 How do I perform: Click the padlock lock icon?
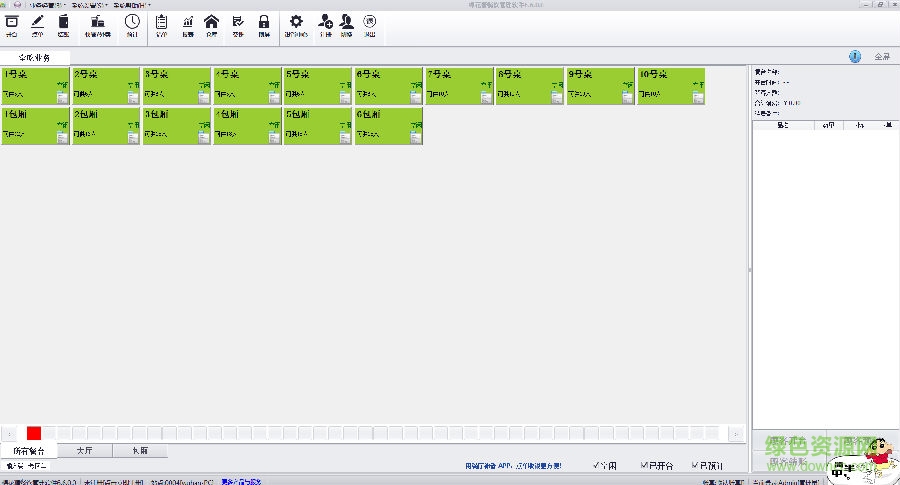[x=264, y=23]
